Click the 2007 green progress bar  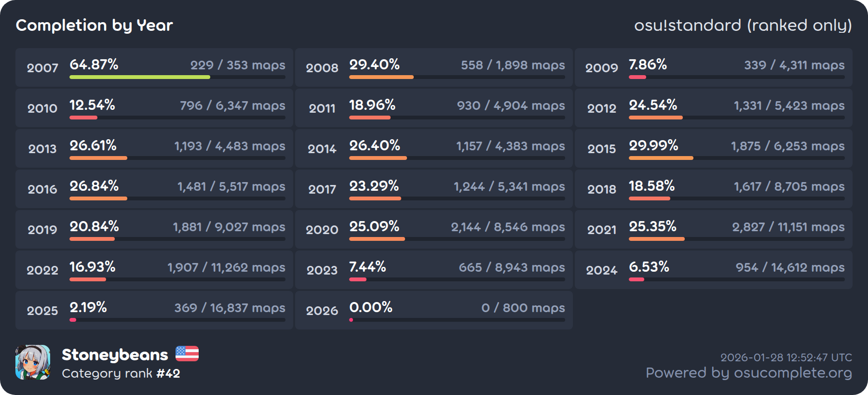140,77
